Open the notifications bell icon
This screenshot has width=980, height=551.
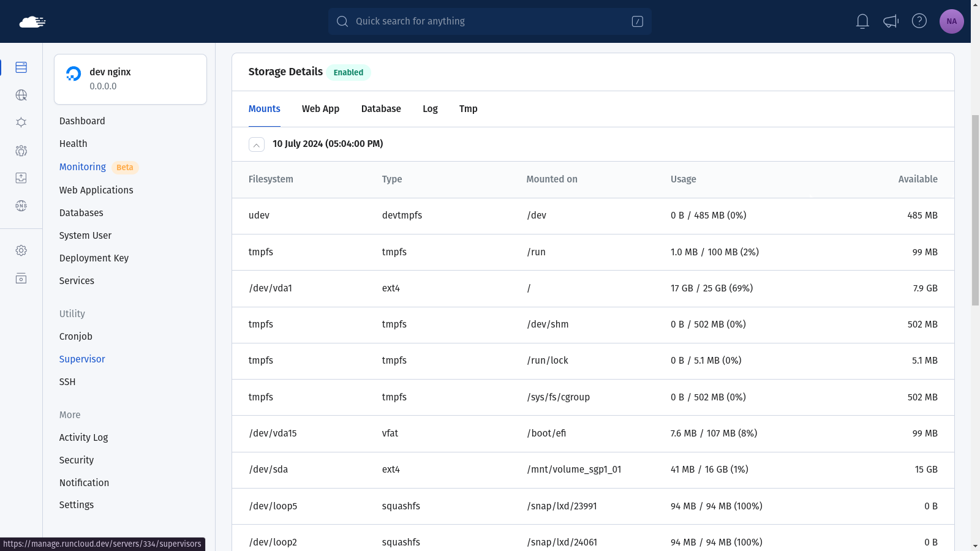pyautogui.click(x=862, y=21)
